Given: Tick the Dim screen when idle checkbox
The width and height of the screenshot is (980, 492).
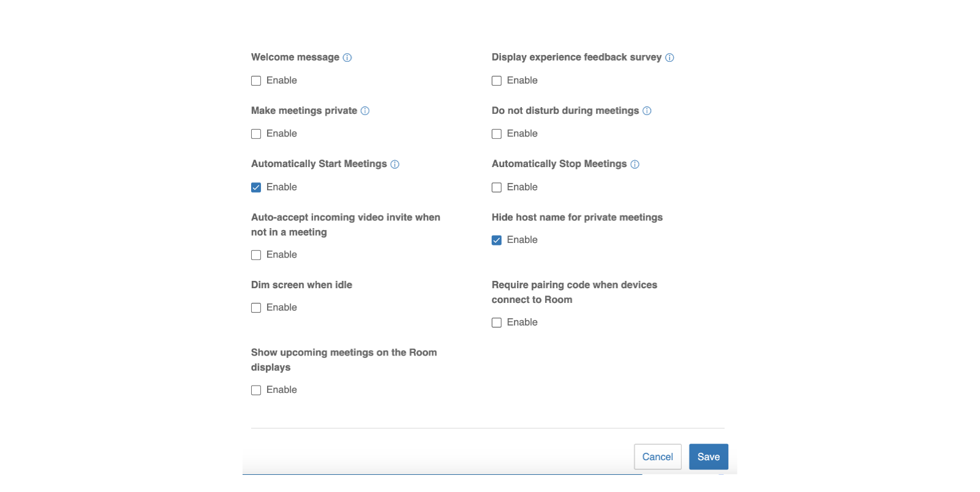Looking at the screenshot, I should (256, 308).
